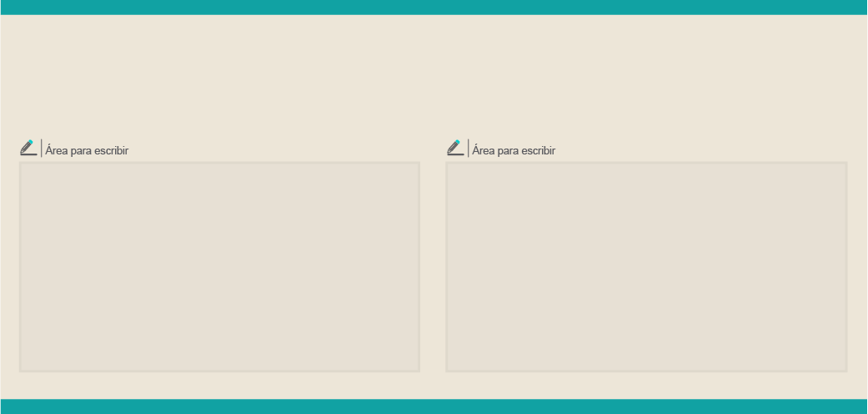Click the word "escribir" in the right label

[x=539, y=151]
